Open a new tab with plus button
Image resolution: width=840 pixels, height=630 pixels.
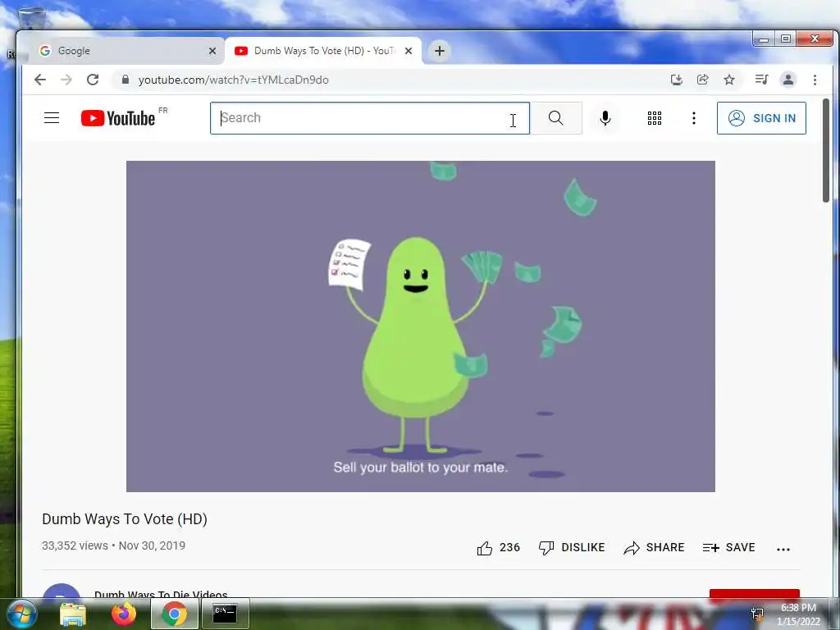pos(440,51)
